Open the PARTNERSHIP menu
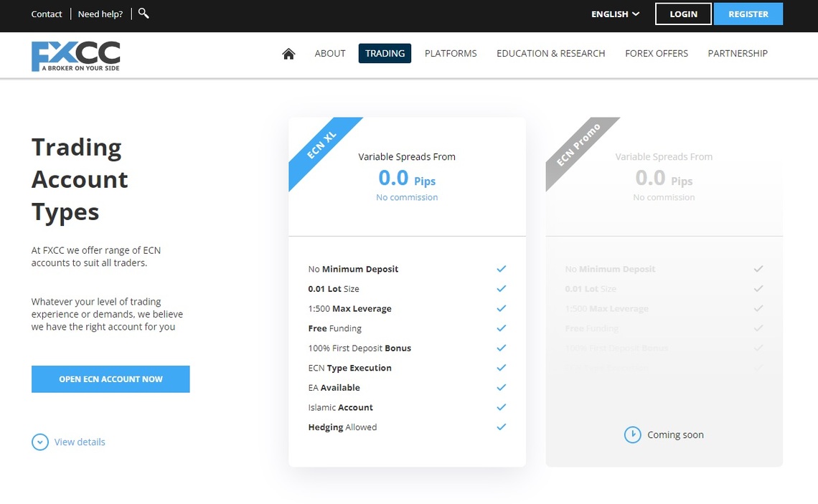Image resolution: width=818 pixels, height=504 pixels. click(x=738, y=53)
